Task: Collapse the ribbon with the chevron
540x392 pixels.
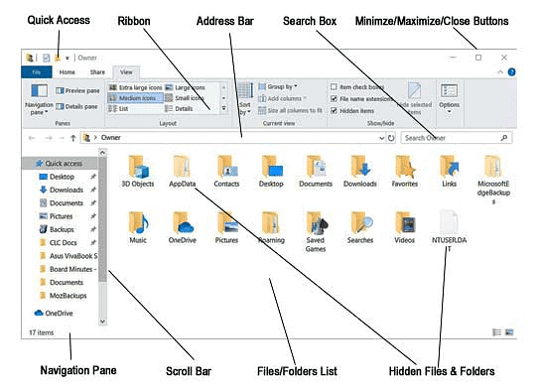Action: point(500,71)
